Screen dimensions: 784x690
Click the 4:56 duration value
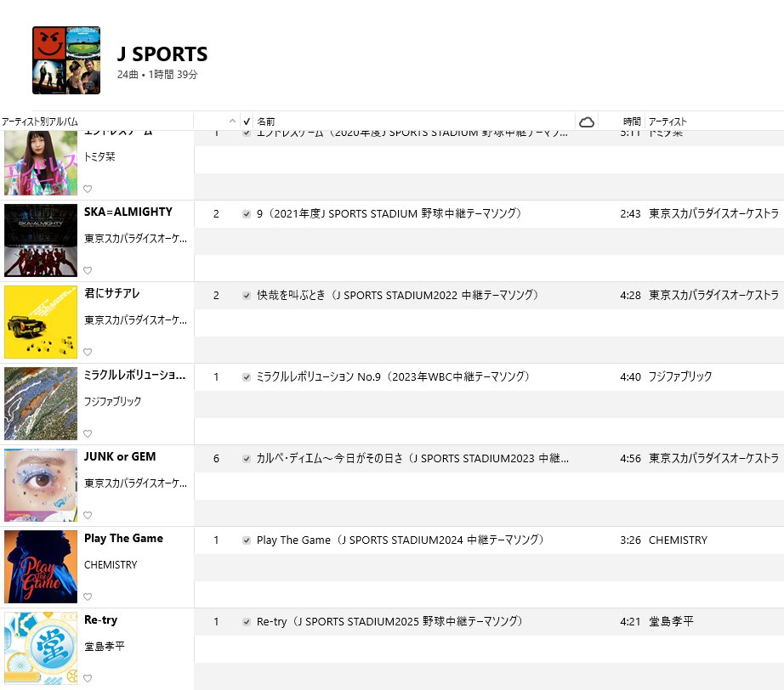coord(630,459)
